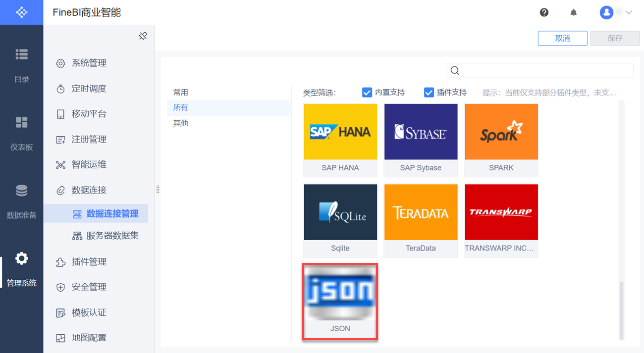Image resolution: width=644 pixels, height=353 pixels.
Task: Select 数据连接管理 submenu item
Action: (96, 214)
